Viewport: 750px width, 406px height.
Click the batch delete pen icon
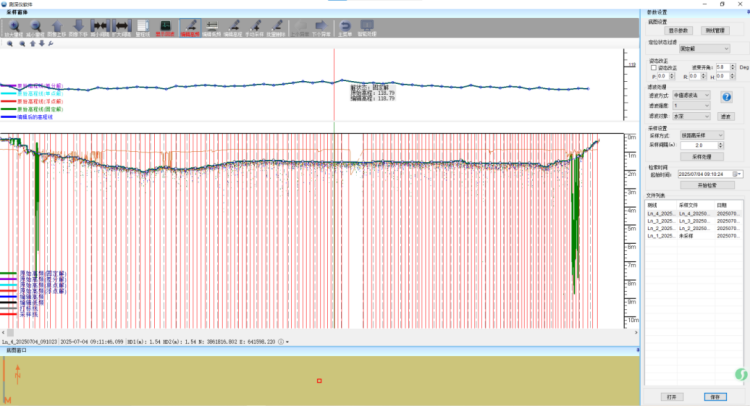pos(276,28)
